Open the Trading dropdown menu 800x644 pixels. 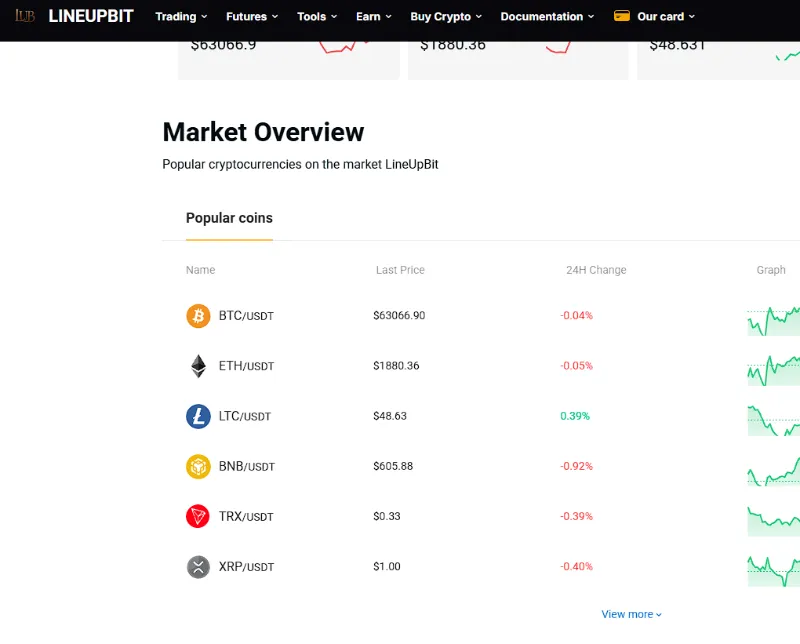pyautogui.click(x=181, y=16)
